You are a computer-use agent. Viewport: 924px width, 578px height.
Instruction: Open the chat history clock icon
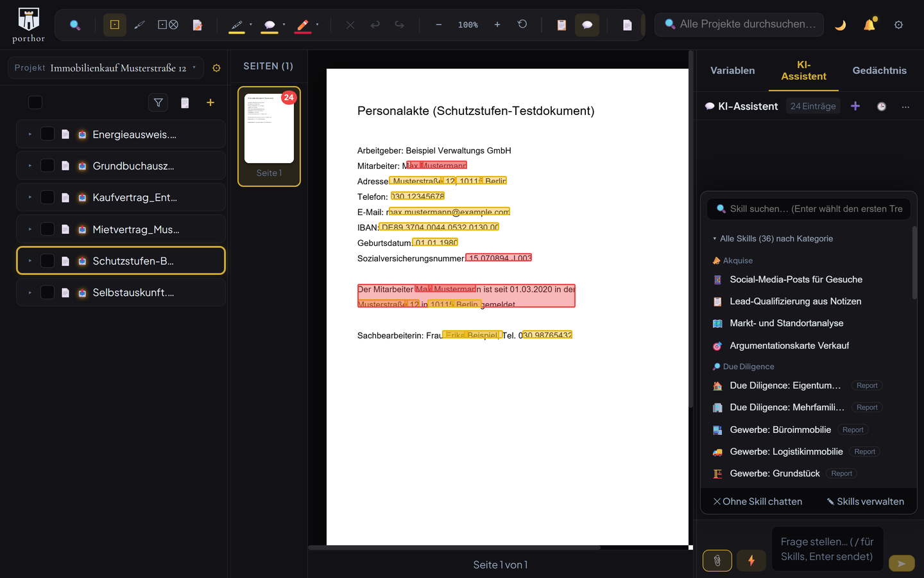882,107
